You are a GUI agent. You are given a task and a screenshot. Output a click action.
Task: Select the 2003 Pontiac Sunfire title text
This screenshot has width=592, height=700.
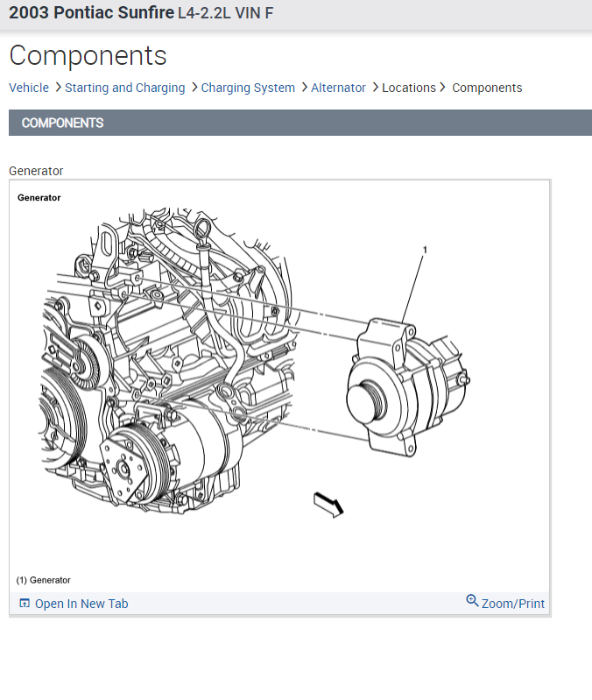point(91,13)
